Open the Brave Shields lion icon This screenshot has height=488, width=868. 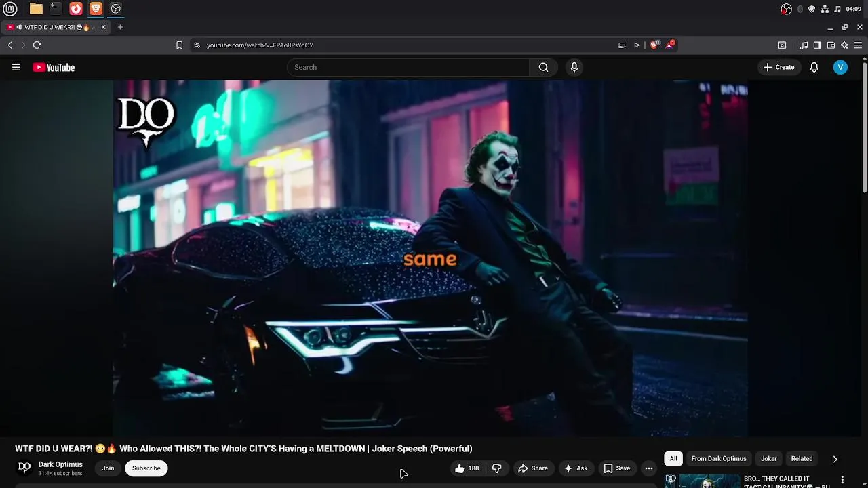click(x=654, y=45)
